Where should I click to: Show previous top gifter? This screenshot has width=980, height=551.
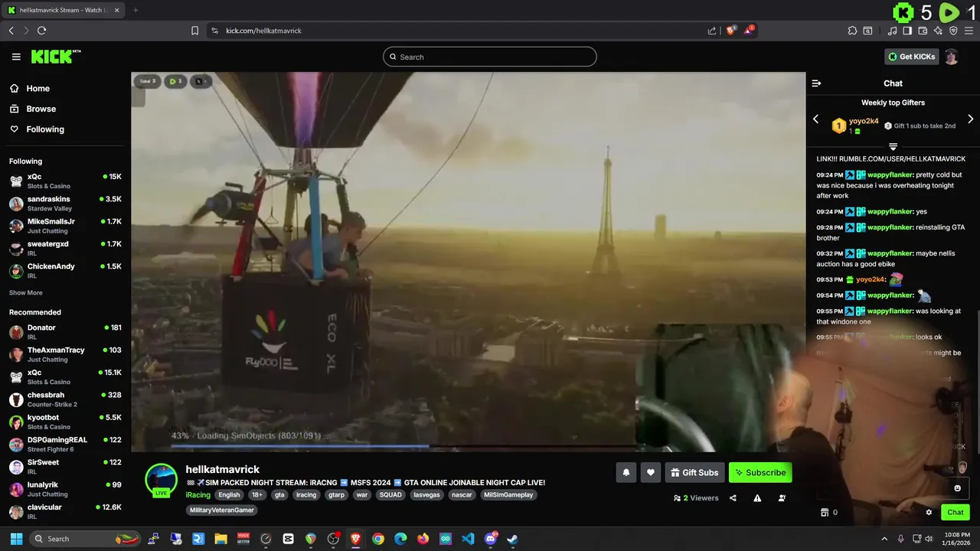pyautogui.click(x=815, y=119)
